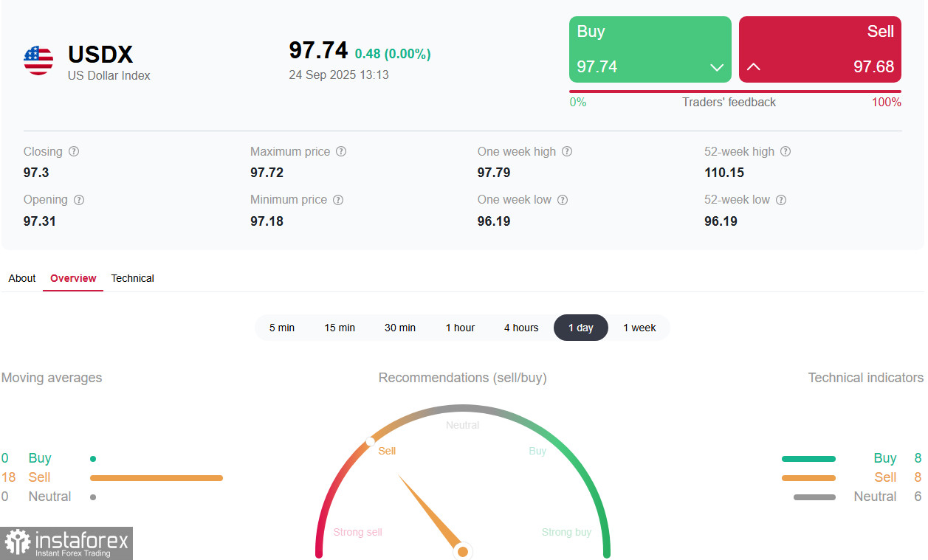Image resolution: width=928 pixels, height=560 pixels.
Task: Click the One week high value 97.79
Action: 494,173
